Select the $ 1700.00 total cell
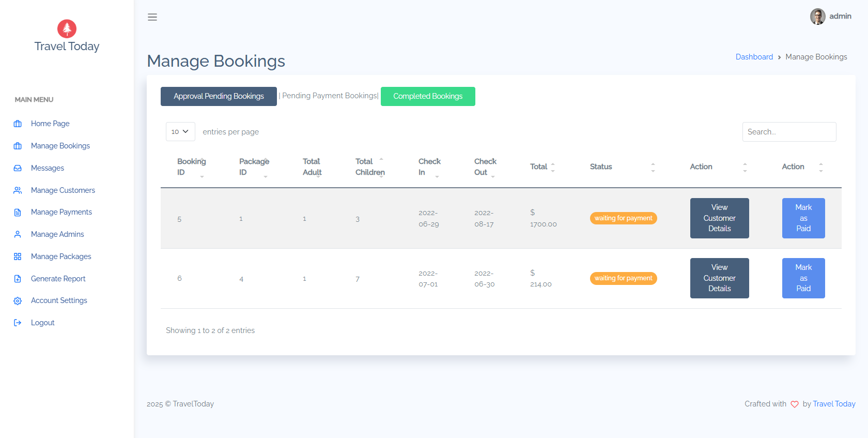 544,218
